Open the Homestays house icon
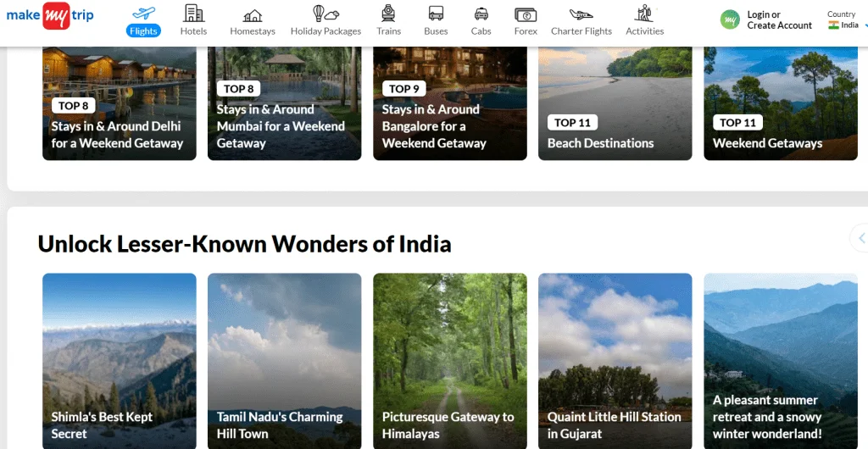Image resolution: width=868 pixels, height=449 pixels. 253,15
